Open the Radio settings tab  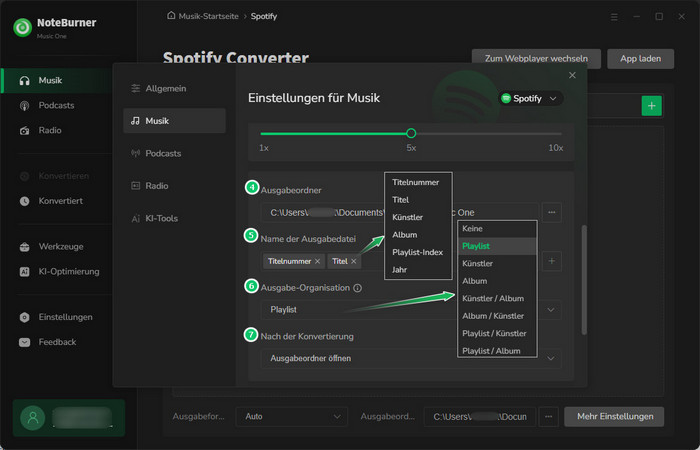174,186
